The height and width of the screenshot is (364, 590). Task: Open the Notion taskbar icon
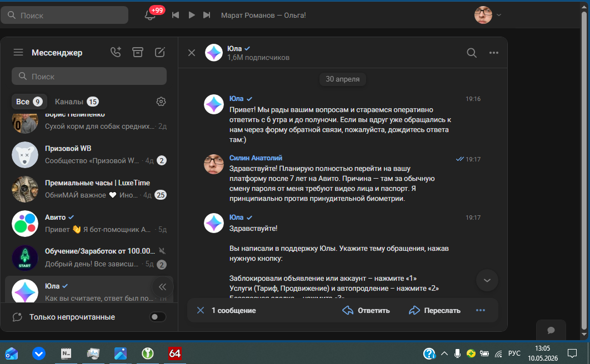pyautogui.click(x=66, y=353)
